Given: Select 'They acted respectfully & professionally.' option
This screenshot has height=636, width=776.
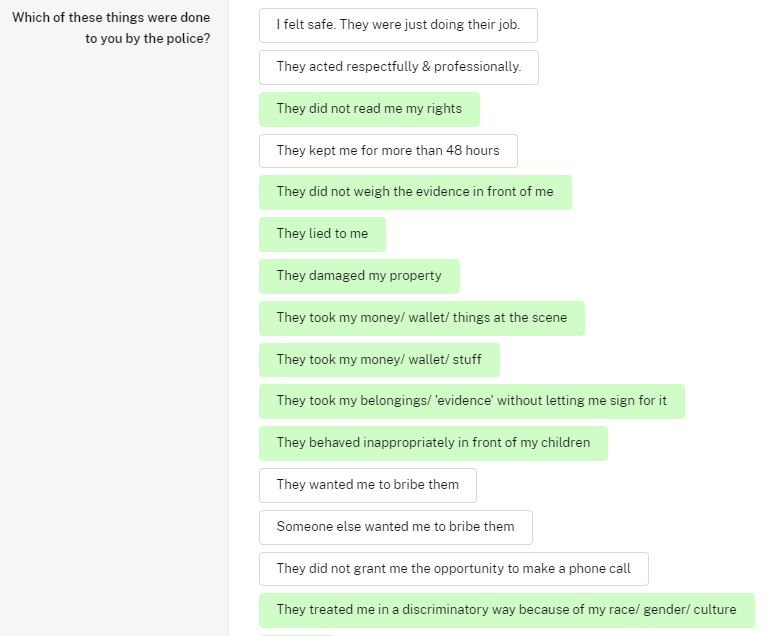Looking at the screenshot, I should (398, 67).
